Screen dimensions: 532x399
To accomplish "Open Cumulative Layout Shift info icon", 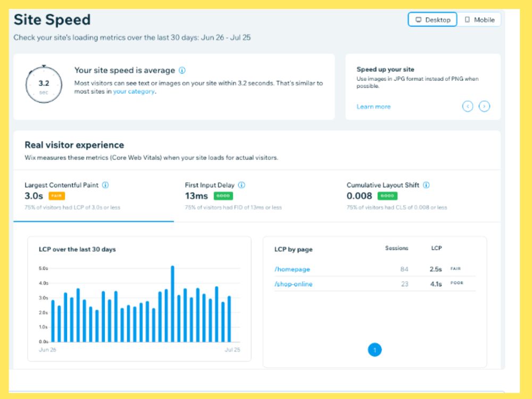I will [427, 185].
